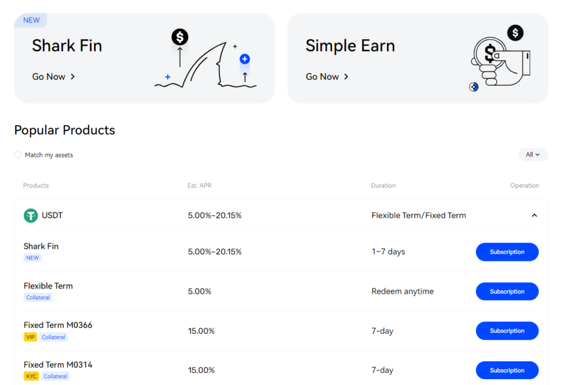
Task: Enable the Match my assets option
Action: click(x=18, y=155)
